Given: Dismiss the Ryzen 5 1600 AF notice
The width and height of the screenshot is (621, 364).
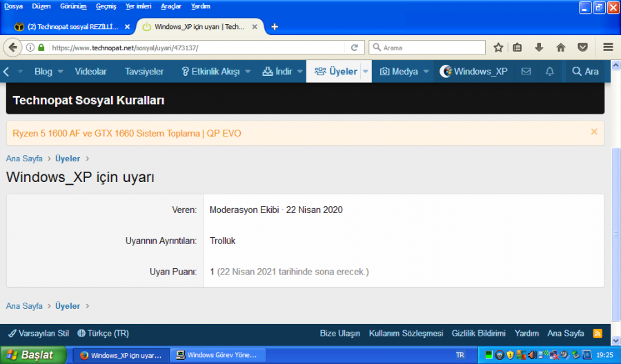Looking at the screenshot, I should tap(594, 132).
